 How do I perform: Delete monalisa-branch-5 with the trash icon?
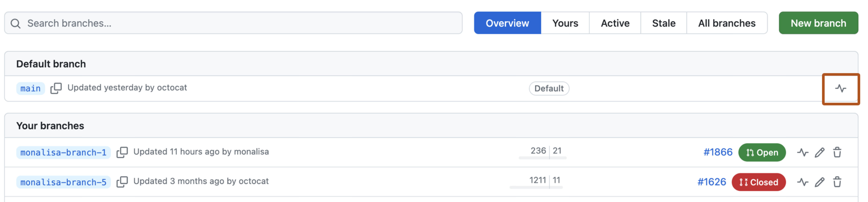[x=837, y=182]
